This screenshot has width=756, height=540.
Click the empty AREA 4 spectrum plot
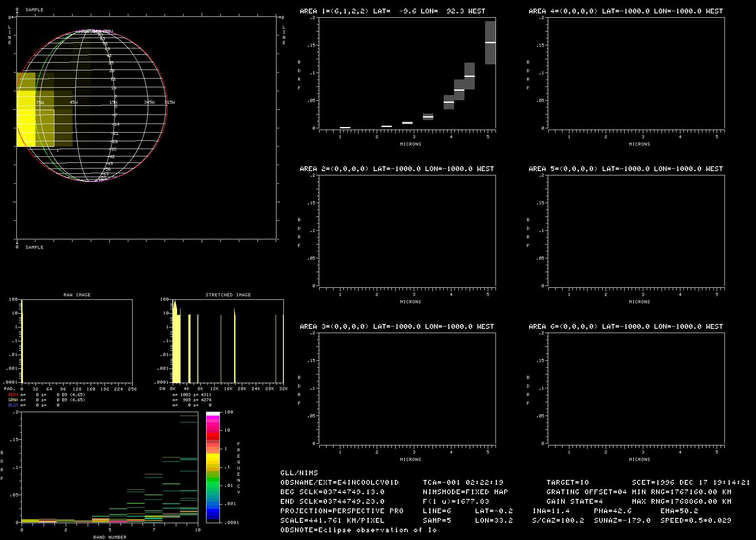(636, 73)
